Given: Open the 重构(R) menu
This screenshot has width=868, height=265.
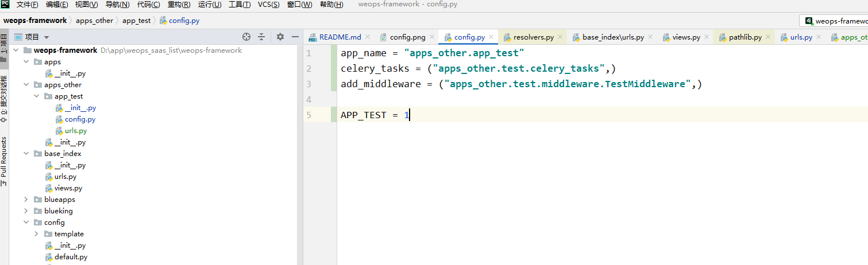Looking at the screenshot, I should pyautogui.click(x=180, y=5).
